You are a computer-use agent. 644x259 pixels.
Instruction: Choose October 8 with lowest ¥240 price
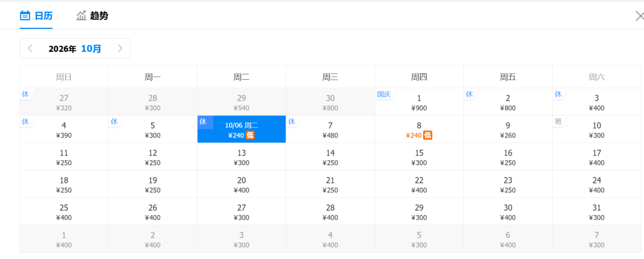point(419,130)
